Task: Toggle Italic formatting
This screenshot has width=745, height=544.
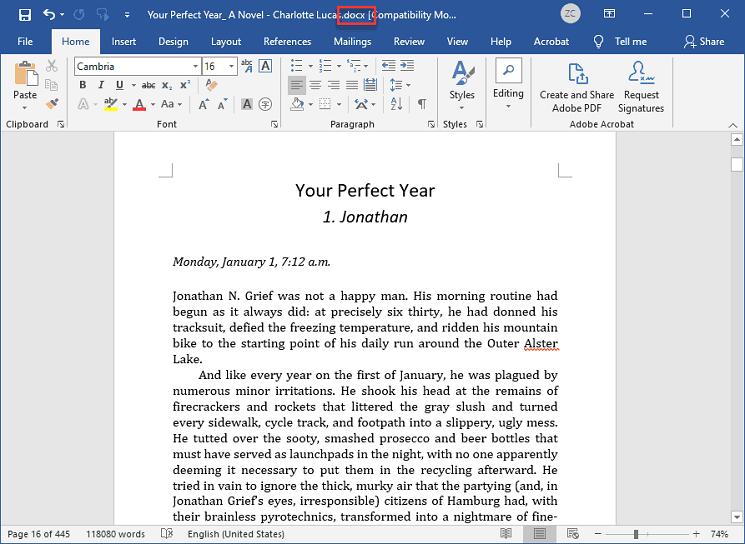Action: [101, 85]
